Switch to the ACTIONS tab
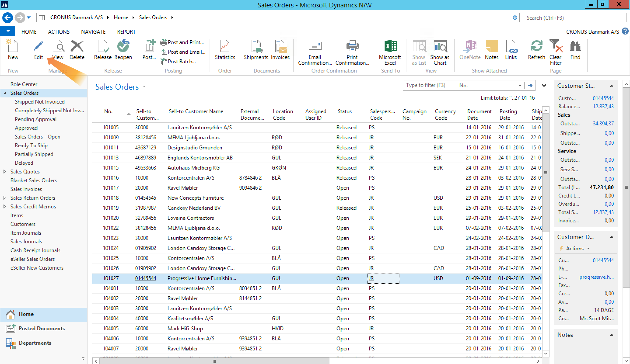 (58, 32)
